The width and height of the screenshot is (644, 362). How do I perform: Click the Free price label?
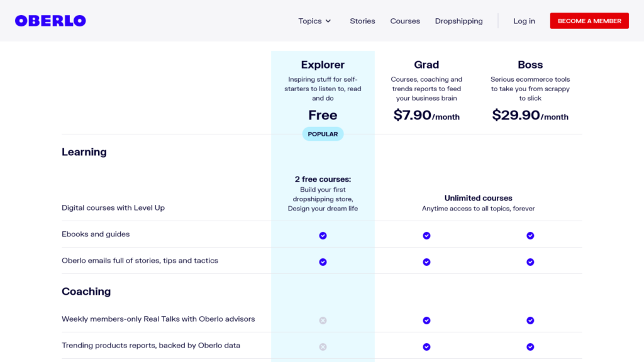(323, 116)
